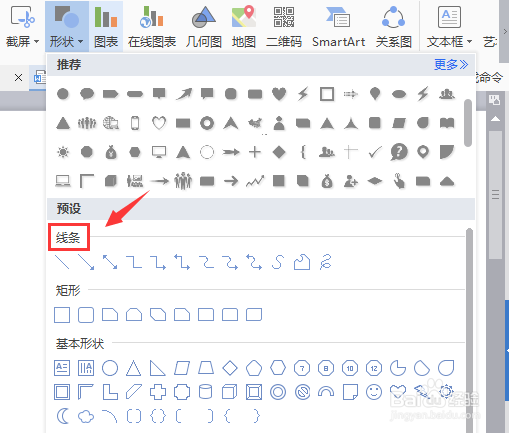Select the straight line in 线条
This screenshot has width=509, height=433.
[x=62, y=262]
